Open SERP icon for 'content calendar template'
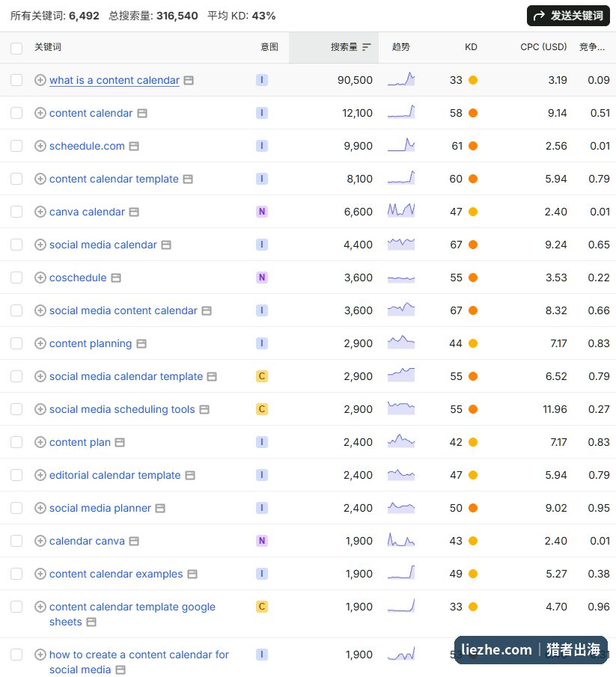616x677 pixels. (188, 179)
